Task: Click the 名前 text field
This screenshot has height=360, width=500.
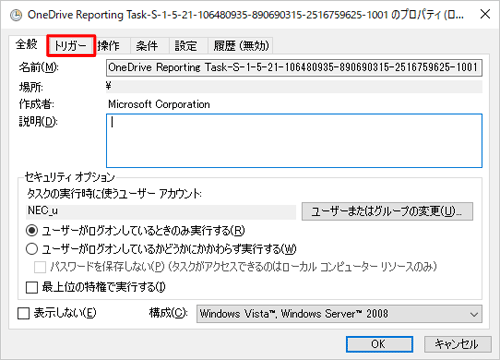Action: click(294, 68)
